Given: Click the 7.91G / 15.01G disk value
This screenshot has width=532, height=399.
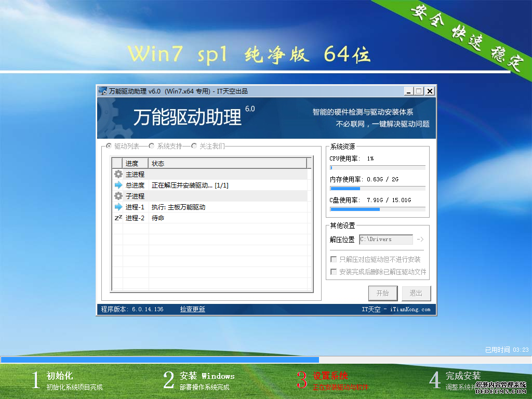Looking at the screenshot, I should click(x=389, y=200).
